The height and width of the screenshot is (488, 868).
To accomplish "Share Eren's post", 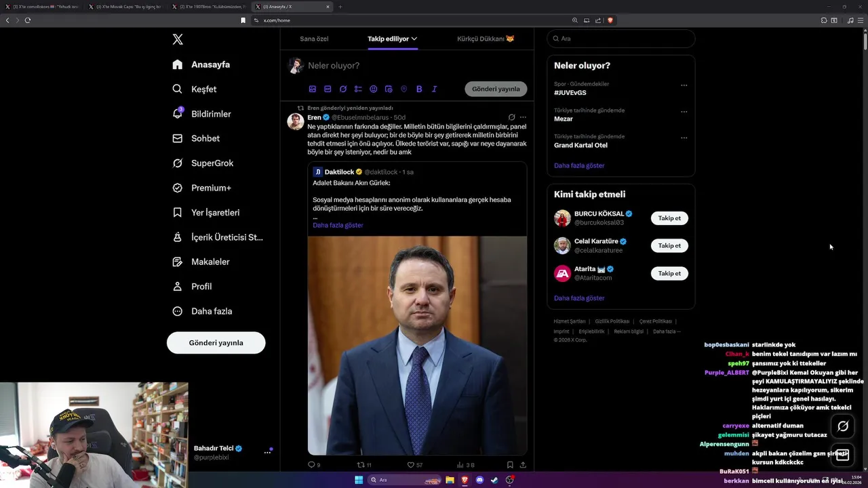I will (523, 464).
